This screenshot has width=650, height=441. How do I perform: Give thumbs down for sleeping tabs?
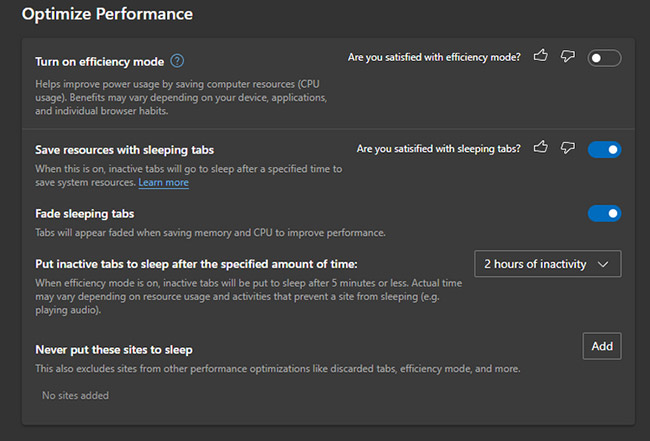coord(568,148)
